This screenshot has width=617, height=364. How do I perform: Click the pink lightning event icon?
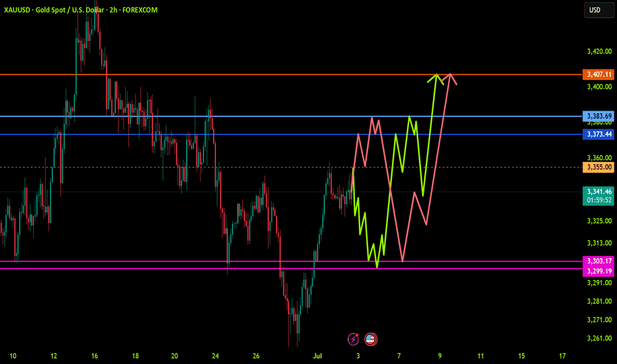pos(354,339)
